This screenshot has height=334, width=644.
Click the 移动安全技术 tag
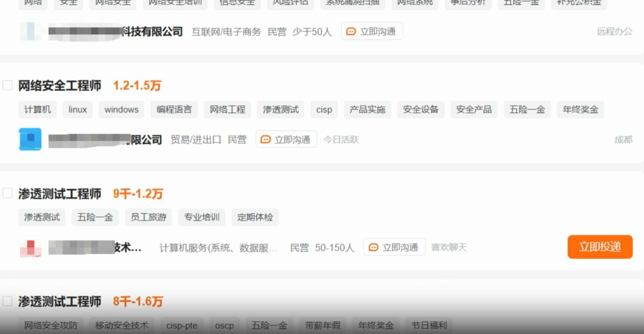(x=122, y=325)
